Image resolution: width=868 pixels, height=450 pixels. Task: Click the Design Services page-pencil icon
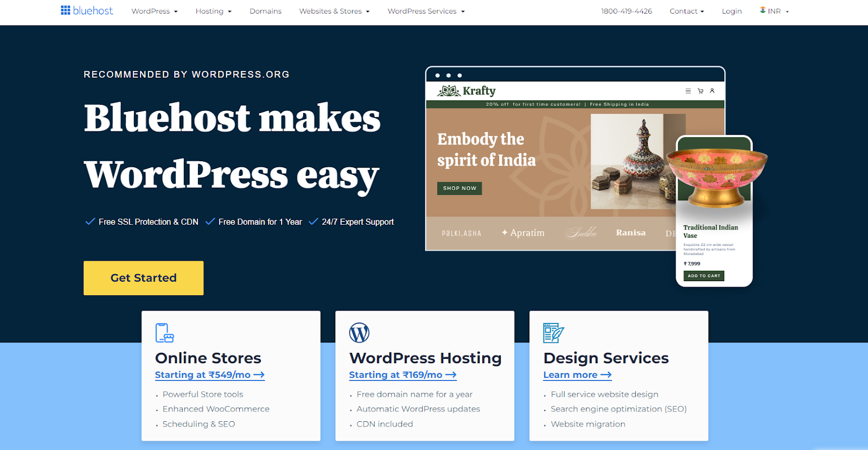pyautogui.click(x=553, y=333)
